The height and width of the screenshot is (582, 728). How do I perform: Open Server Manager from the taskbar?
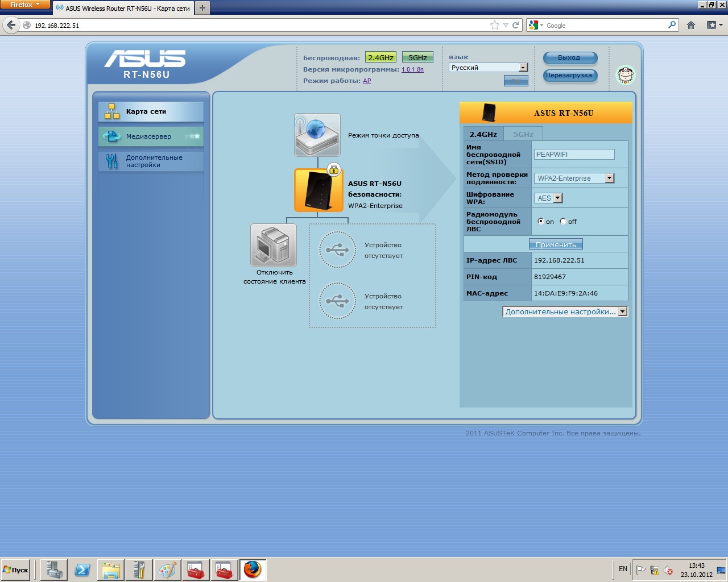(55, 569)
